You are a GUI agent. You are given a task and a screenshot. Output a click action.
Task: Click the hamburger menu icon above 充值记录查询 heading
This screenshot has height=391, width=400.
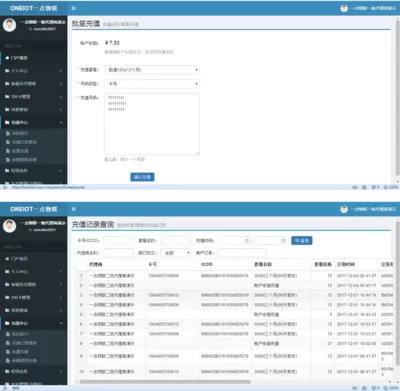[74, 209]
